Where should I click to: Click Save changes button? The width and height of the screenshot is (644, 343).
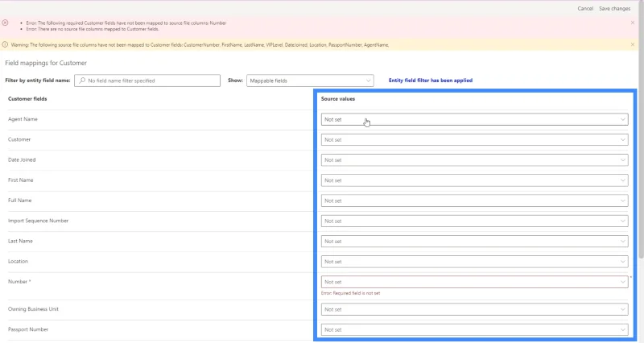click(x=614, y=9)
